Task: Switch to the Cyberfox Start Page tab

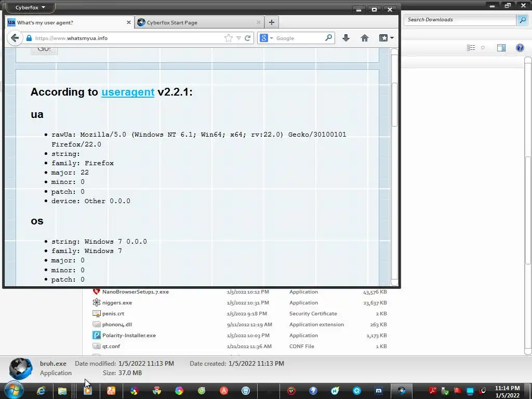Action: point(199,22)
